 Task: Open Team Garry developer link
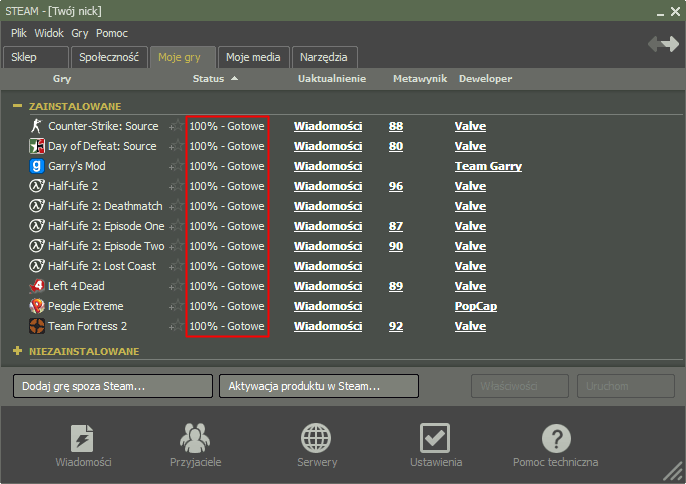click(488, 166)
